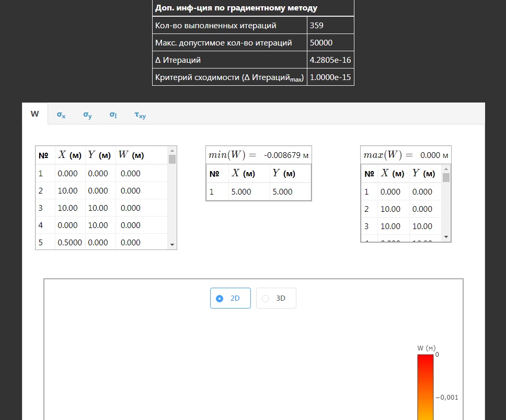Click the W (м) color scale bar
Image resolution: width=506 pixels, height=420 pixels.
click(425, 386)
